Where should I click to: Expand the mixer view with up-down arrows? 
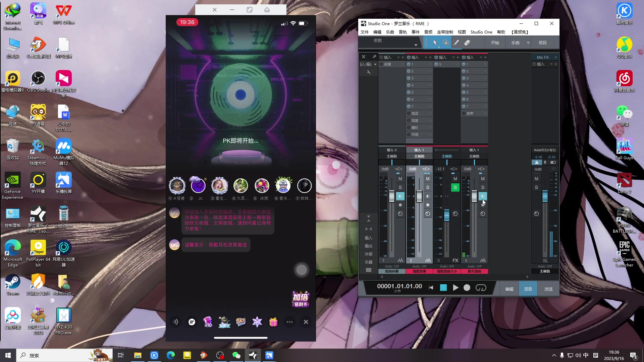click(368, 219)
